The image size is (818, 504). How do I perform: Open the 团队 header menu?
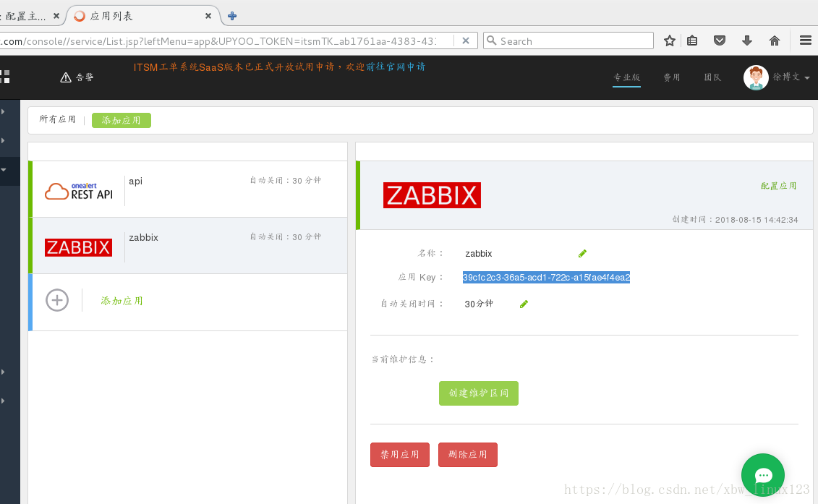(x=712, y=77)
